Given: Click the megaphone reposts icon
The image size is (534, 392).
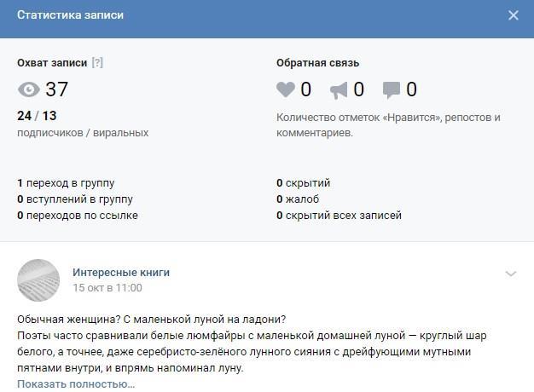Looking at the screenshot, I should pyautogui.click(x=339, y=89).
